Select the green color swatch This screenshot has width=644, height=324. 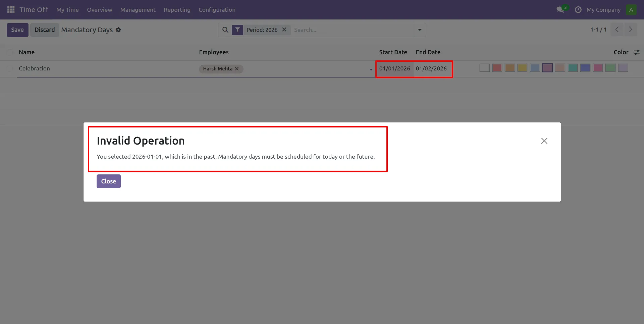point(610,68)
